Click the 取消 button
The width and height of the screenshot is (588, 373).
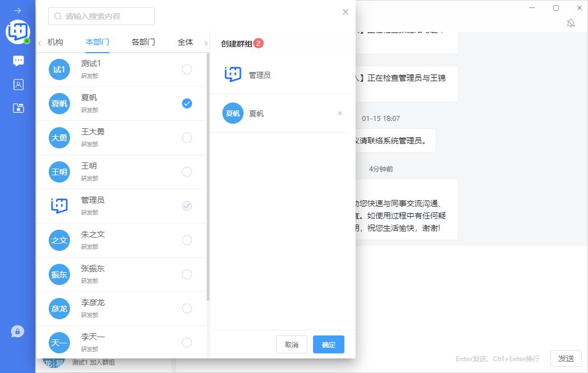point(292,344)
